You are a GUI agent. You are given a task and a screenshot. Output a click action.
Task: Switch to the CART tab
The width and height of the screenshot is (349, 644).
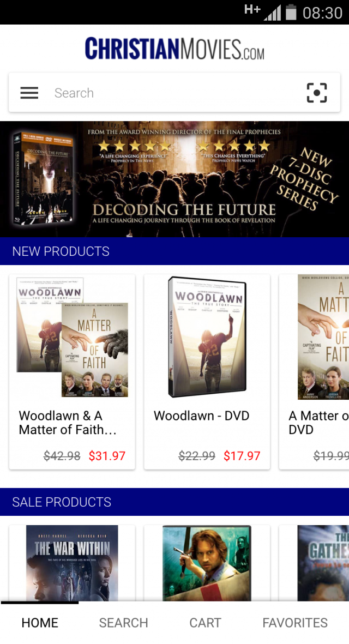pos(205,623)
